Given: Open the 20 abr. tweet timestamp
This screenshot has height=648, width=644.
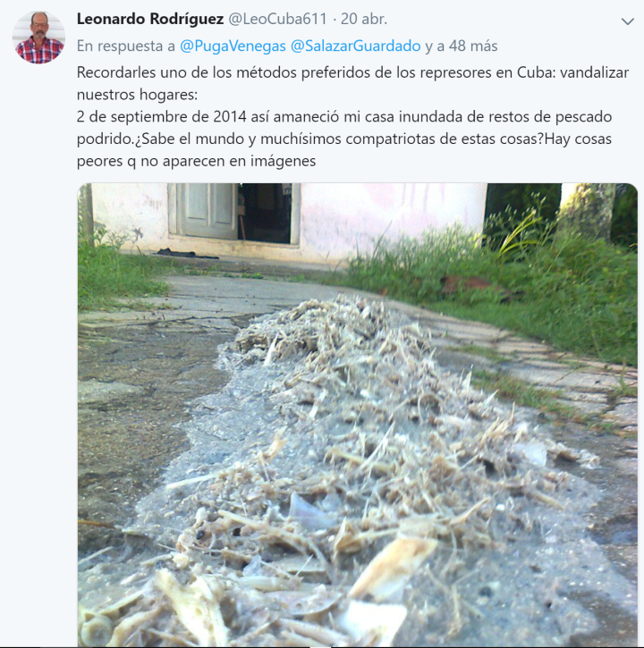Looking at the screenshot, I should (364, 19).
